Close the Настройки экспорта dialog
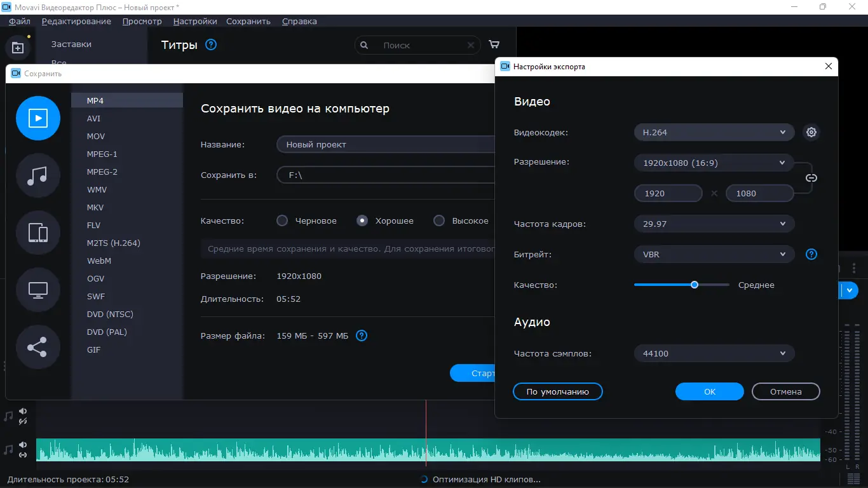The width and height of the screenshot is (868, 488). pos(829,66)
